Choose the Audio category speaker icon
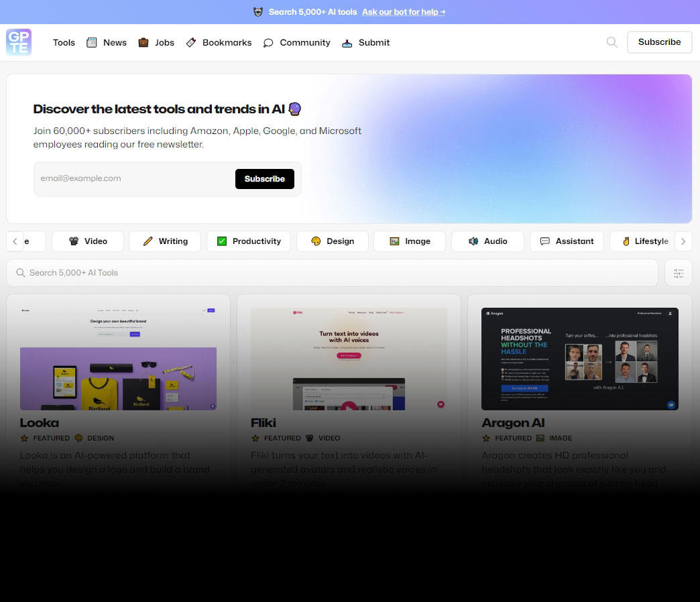Screen dimensions: 700x602 [487, 241]
